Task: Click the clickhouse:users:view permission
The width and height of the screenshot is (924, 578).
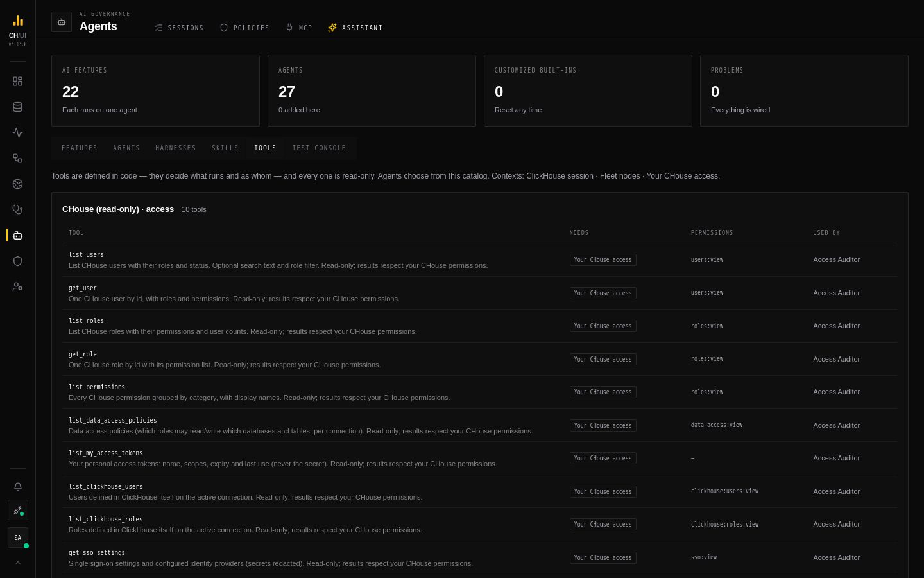Action: pyautogui.click(x=724, y=491)
